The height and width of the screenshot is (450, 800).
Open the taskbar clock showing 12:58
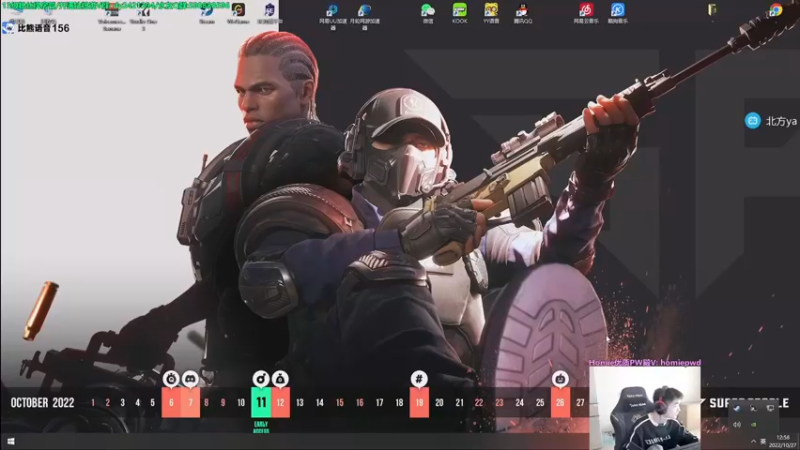coord(783,441)
